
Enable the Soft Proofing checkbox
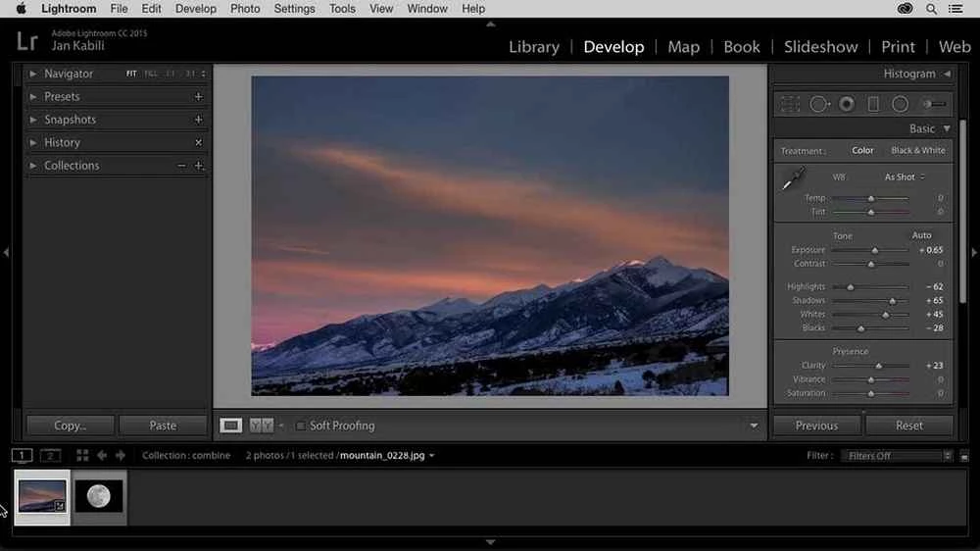pos(300,426)
